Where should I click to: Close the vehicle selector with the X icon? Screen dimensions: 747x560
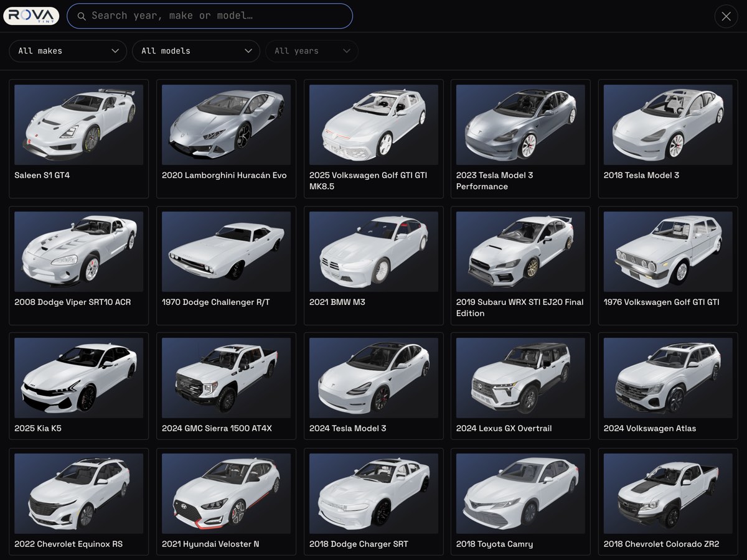pos(726,16)
